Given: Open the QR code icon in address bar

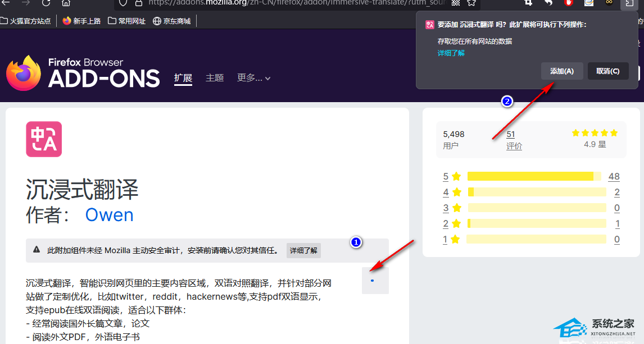Looking at the screenshot, I should tap(456, 3).
